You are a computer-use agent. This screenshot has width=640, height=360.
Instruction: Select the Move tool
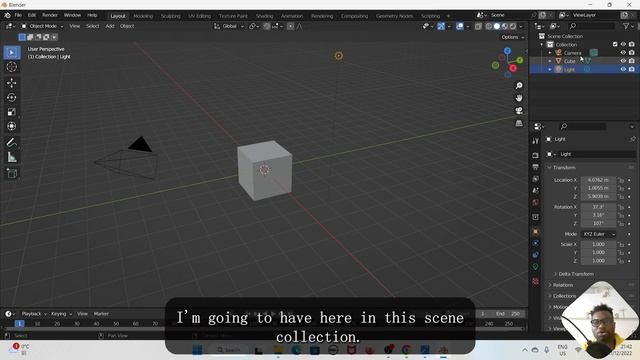tap(11, 83)
